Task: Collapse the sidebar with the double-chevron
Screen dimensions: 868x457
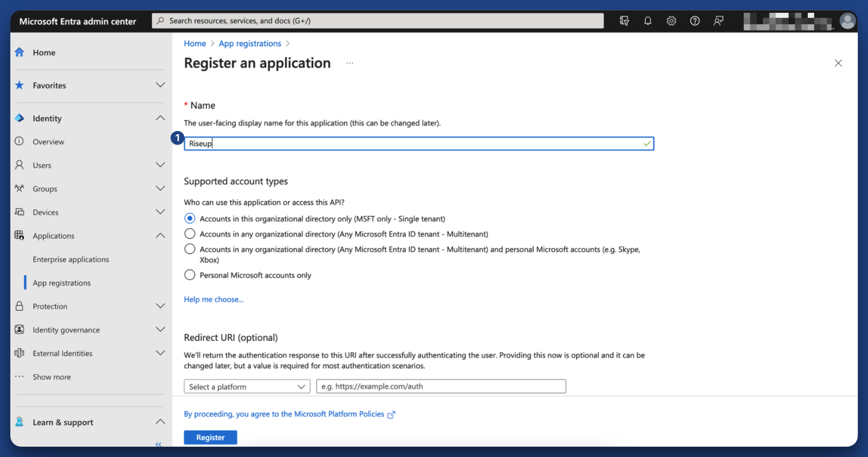Action: tap(158, 444)
